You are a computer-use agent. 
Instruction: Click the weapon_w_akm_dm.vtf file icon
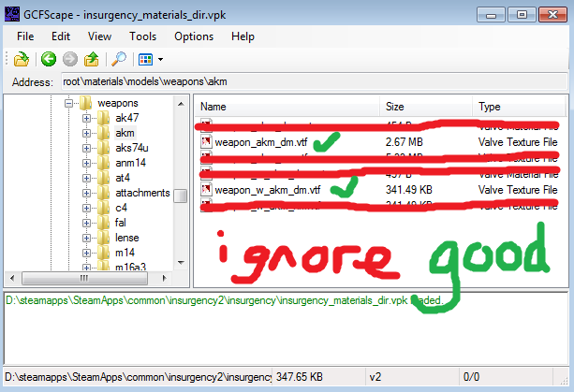(206, 189)
